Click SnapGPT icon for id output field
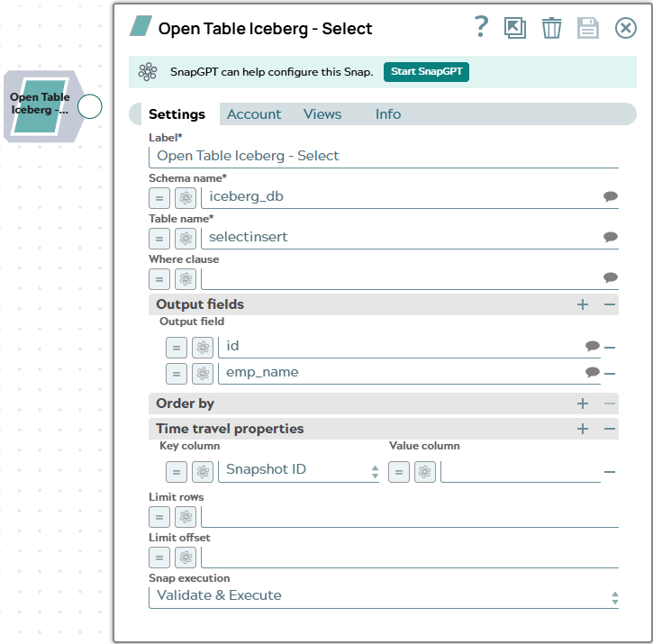The image size is (653, 644). (x=203, y=348)
